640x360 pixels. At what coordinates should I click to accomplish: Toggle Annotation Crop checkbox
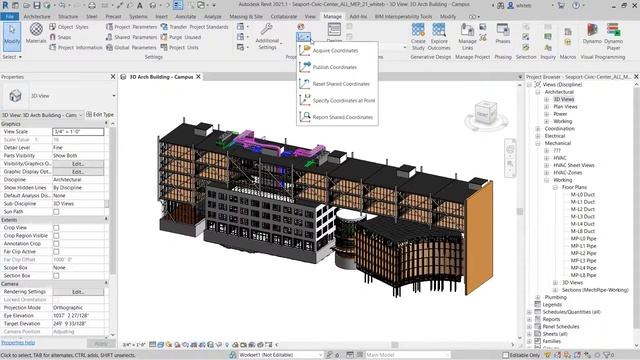click(x=56, y=244)
